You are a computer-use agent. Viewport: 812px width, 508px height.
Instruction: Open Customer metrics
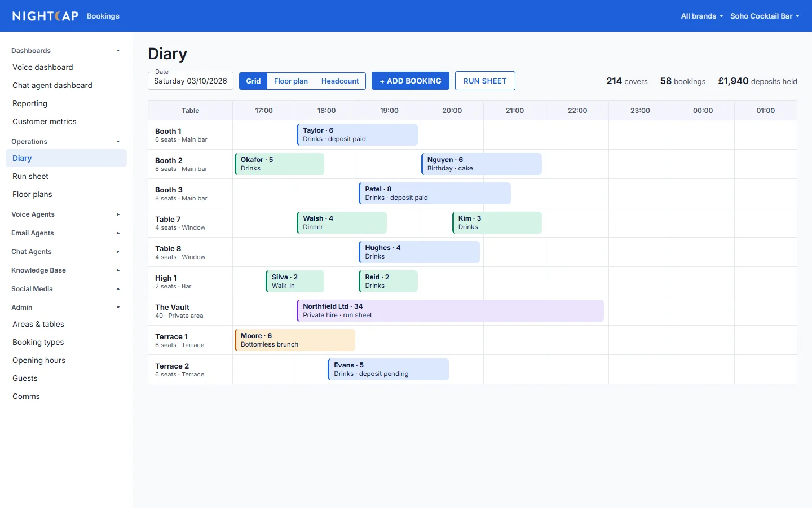(66, 121)
